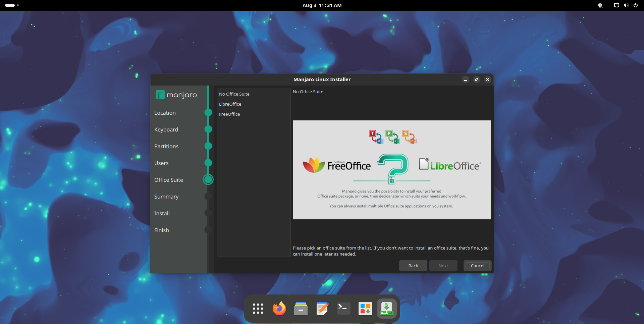The image size is (644, 324).
Task: Click the Install step label
Action: click(x=162, y=213)
